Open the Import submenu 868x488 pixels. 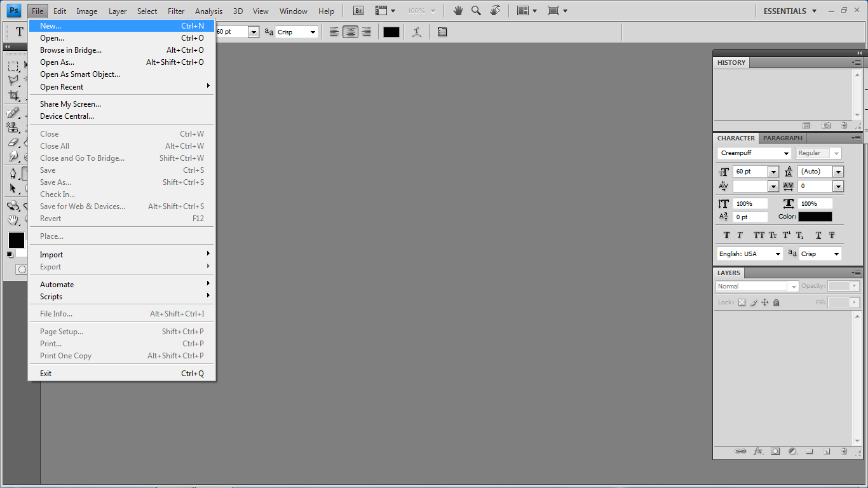coord(121,255)
